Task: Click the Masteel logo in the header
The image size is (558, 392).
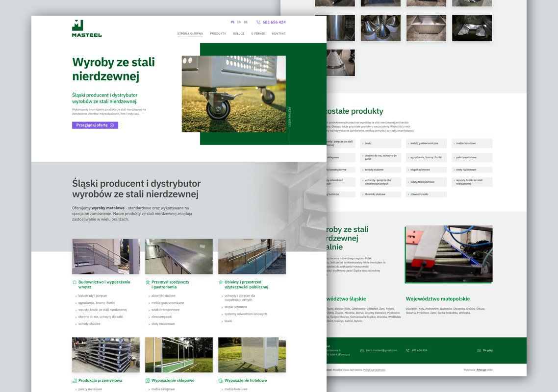Action: pyautogui.click(x=86, y=28)
